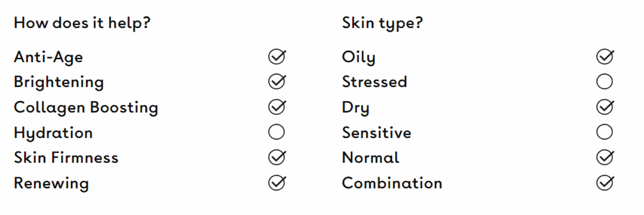Click the Hydration label text
The image size is (644, 215).
[x=53, y=133]
